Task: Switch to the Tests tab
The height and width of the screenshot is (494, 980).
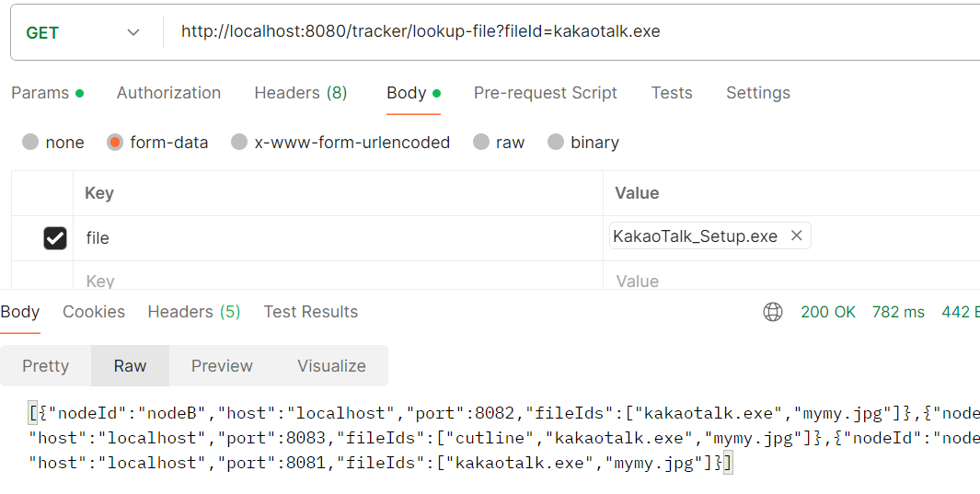Action: 671,93
